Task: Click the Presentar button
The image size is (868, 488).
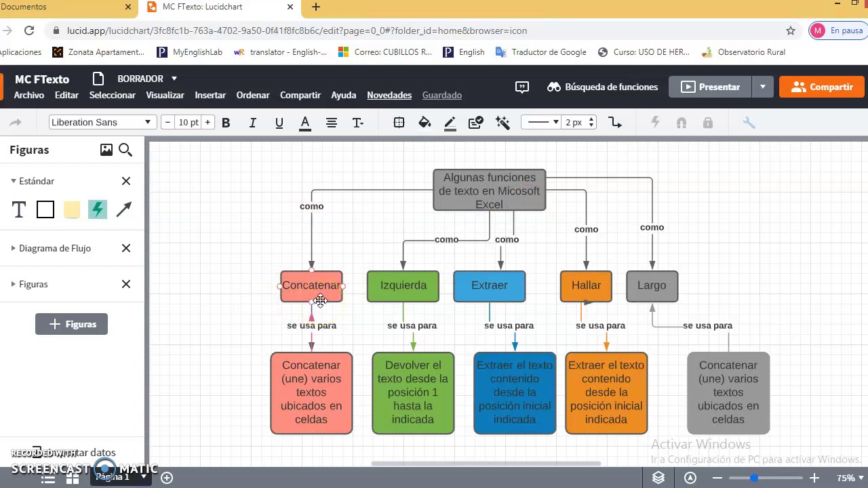Action: (711, 87)
